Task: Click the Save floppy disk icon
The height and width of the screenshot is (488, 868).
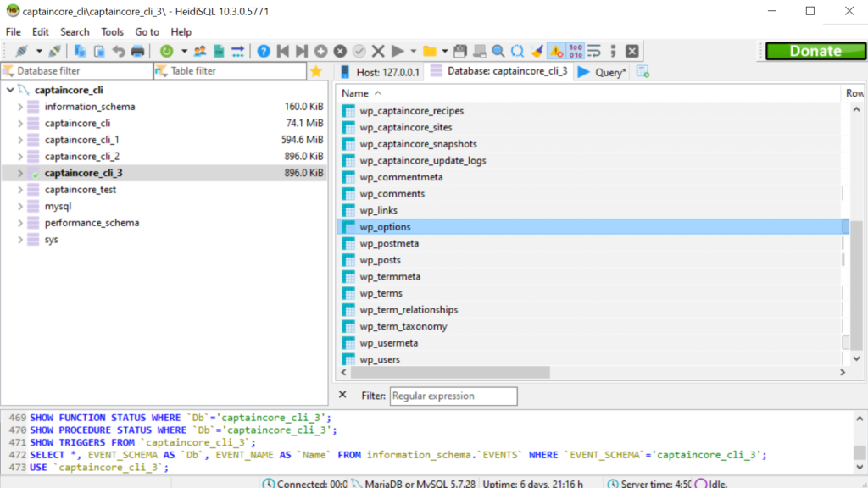Action: 460,52
